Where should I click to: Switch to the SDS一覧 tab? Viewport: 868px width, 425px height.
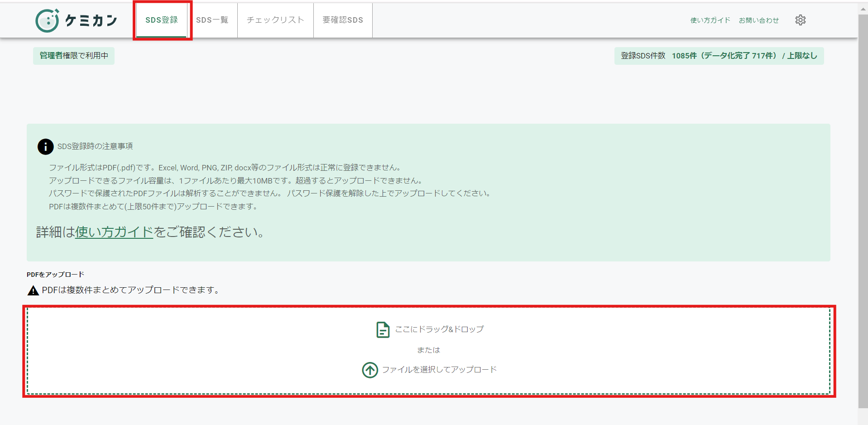tap(212, 20)
